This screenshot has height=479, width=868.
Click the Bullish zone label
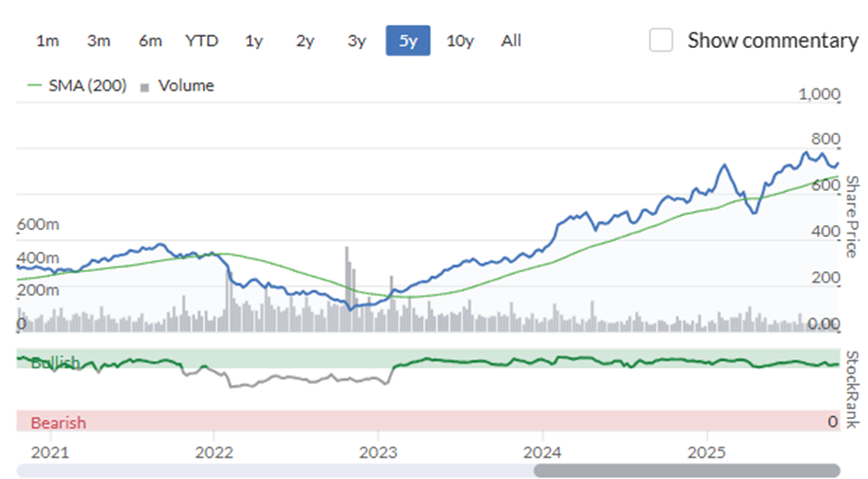pyautogui.click(x=55, y=363)
